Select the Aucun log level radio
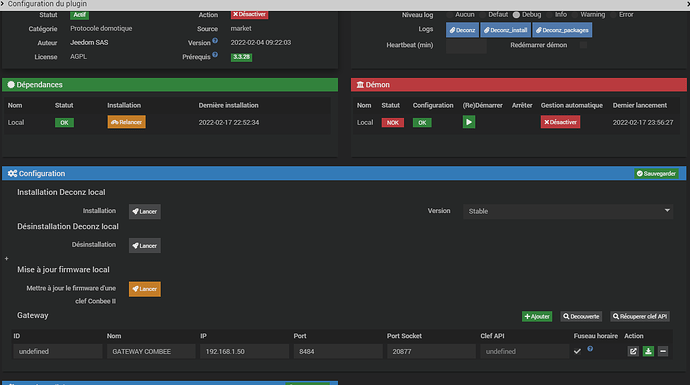The image size is (690, 385). click(449, 15)
